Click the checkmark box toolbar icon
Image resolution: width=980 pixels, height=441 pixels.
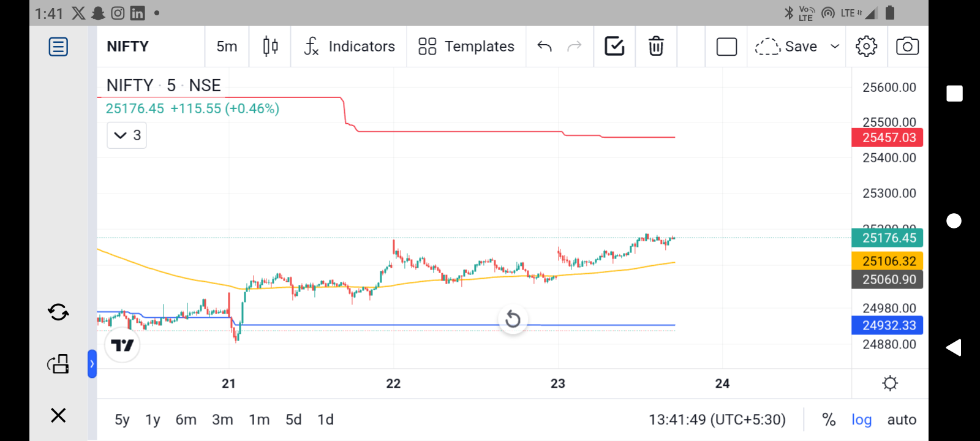(x=614, y=47)
